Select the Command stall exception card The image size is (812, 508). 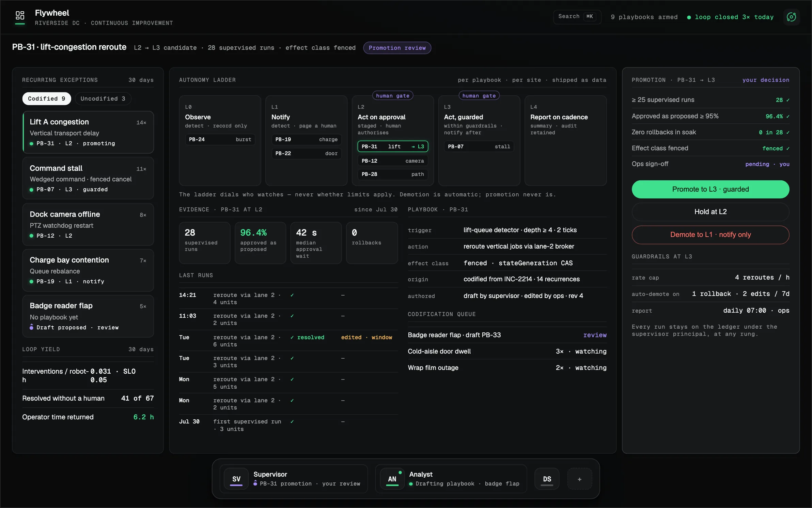88,178
